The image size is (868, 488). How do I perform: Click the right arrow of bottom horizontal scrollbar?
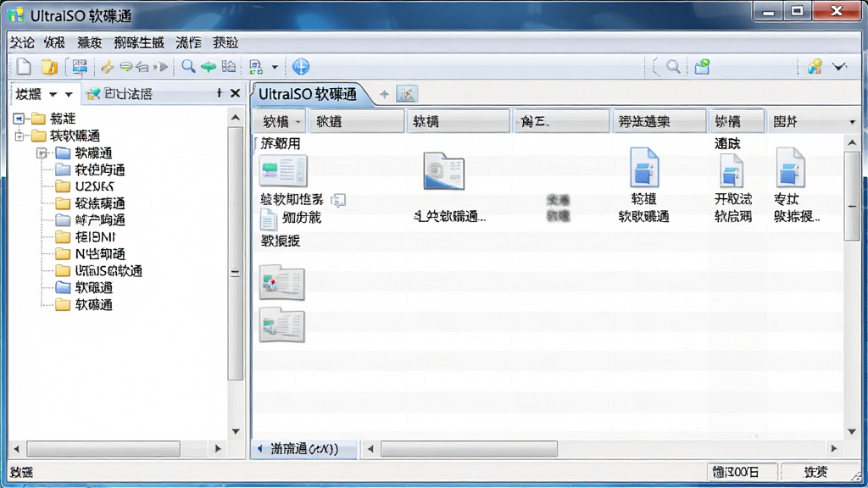pyautogui.click(x=834, y=449)
